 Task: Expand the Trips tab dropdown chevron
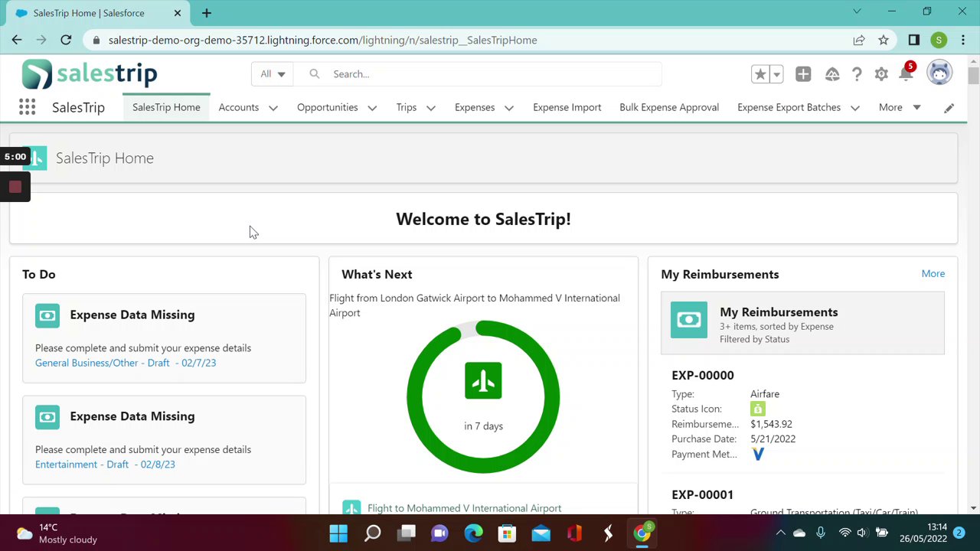430,108
